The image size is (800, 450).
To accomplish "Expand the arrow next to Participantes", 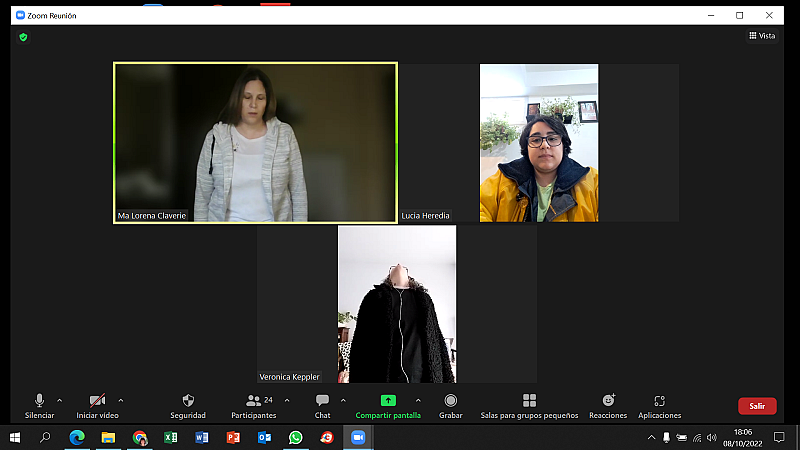I will pos(287,400).
